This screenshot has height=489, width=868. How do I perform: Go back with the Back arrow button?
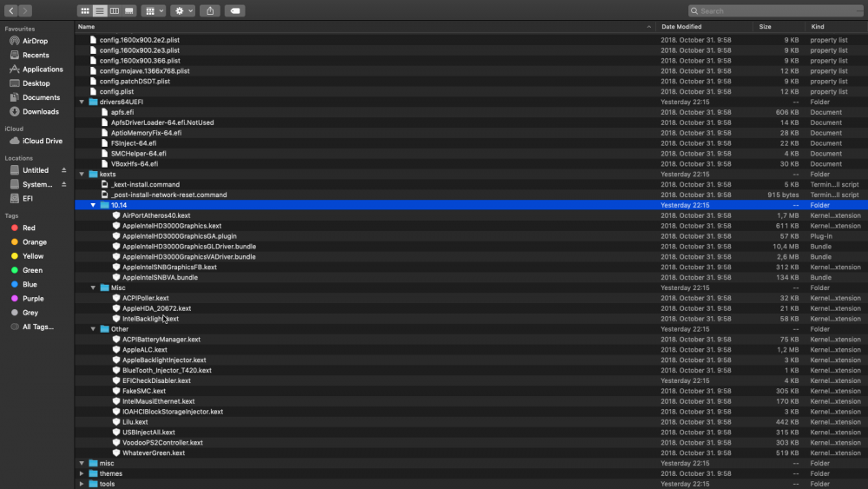click(11, 10)
